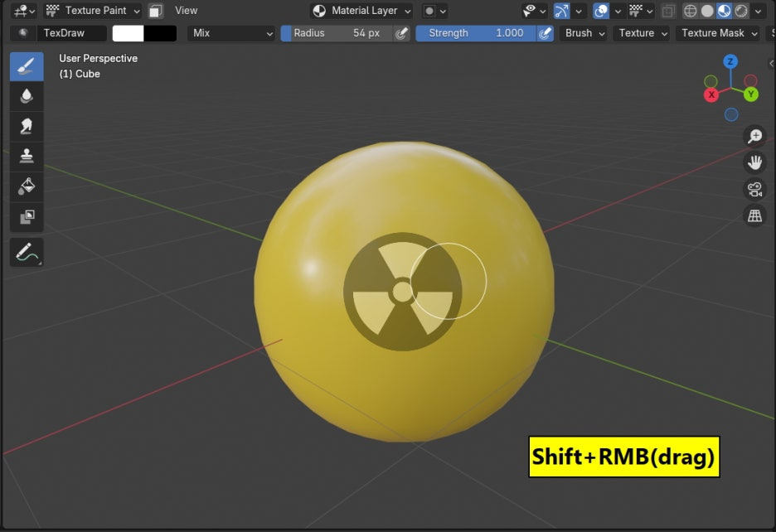Select the Draw brush tool

click(27, 66)
